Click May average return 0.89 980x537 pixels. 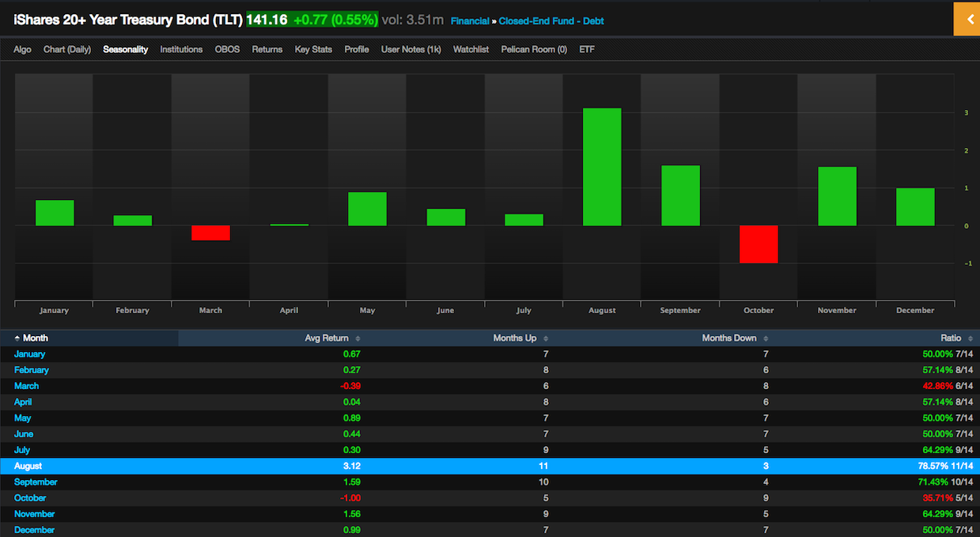click(352, 418)
